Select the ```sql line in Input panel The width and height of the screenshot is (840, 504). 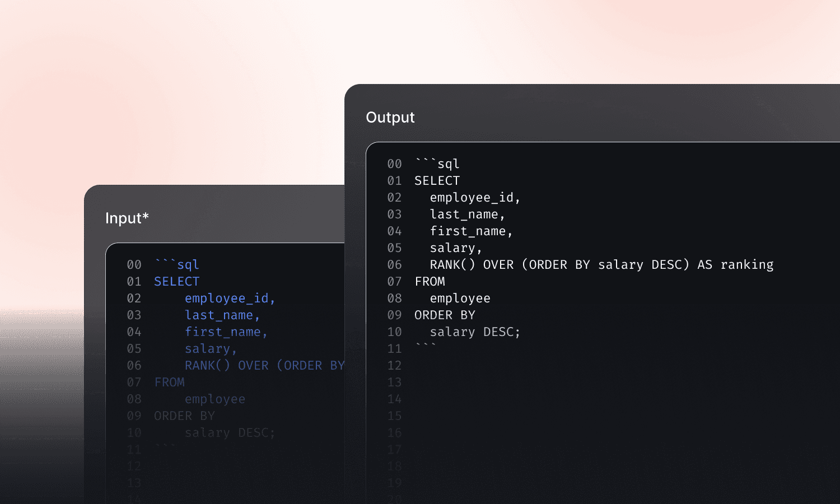[177, 264]
